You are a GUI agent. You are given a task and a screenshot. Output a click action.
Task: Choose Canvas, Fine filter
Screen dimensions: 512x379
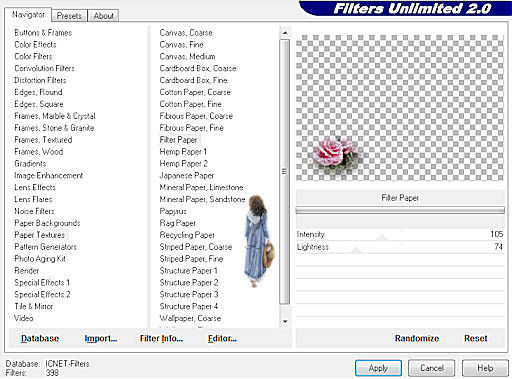(182, 45)
